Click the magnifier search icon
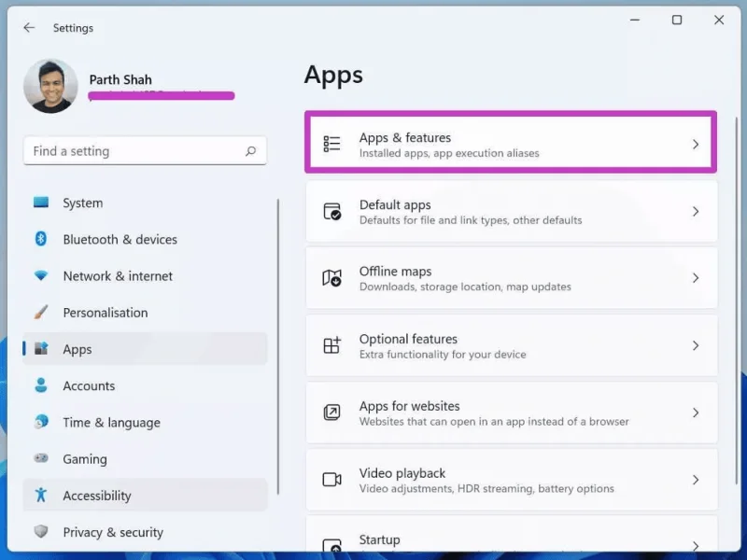747x560 pixels. [250, 151]
